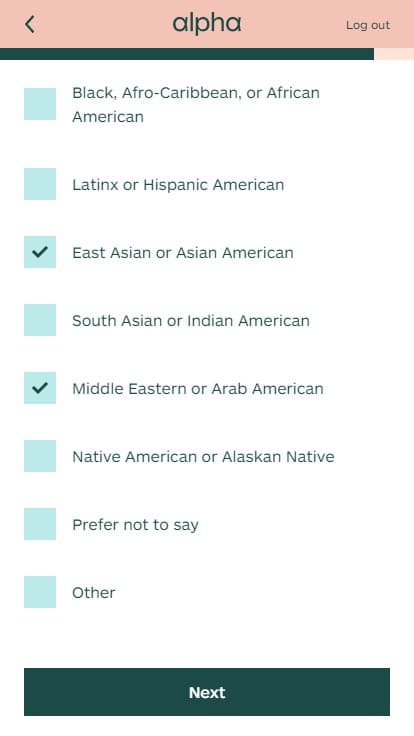
Task: Go back using the left chevron arrow
Action: coord(30,24)
